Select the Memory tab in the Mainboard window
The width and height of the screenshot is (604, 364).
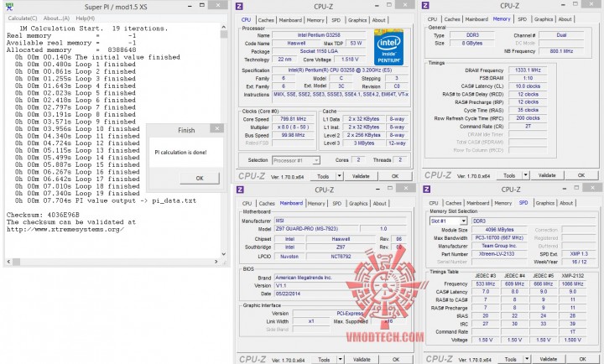[316, 203]
